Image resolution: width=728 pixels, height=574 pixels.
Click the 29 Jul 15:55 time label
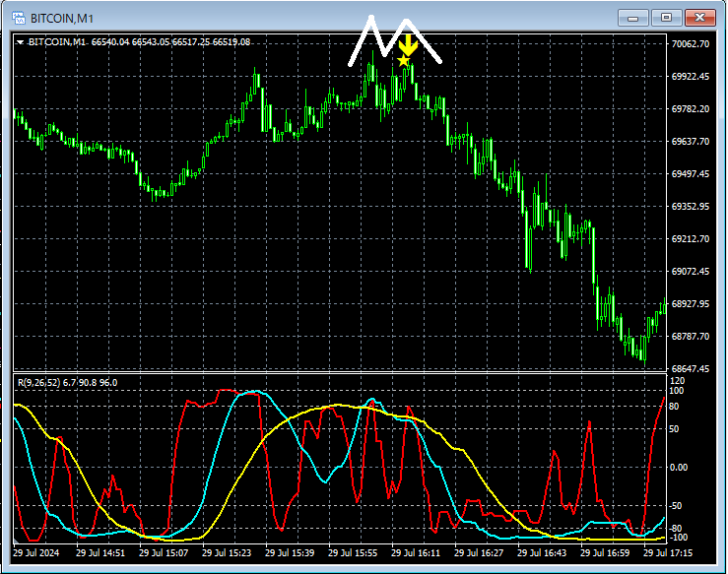353,553
